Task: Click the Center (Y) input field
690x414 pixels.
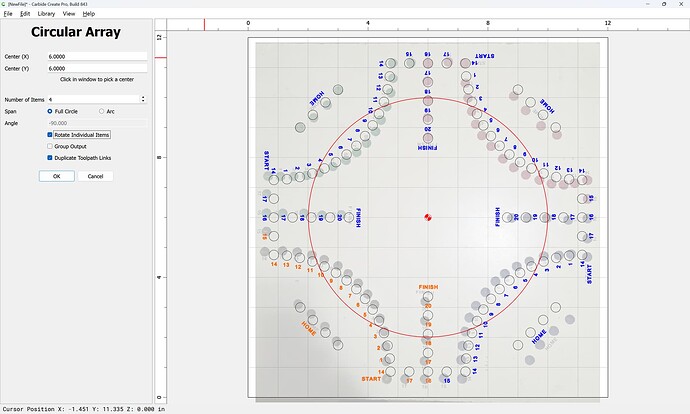Action: 97,68
